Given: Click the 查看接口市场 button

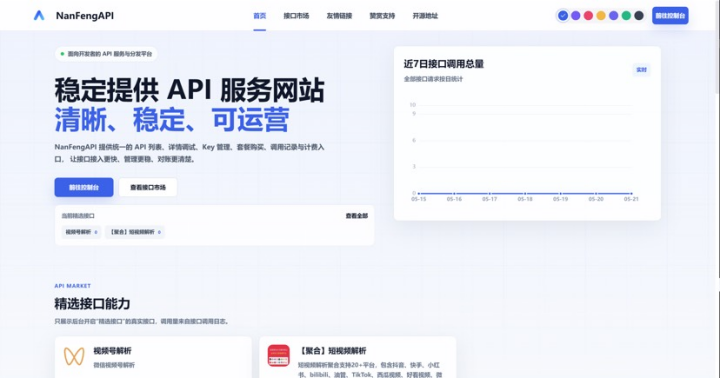Looking at the screenshot, I should coord(148,187).
